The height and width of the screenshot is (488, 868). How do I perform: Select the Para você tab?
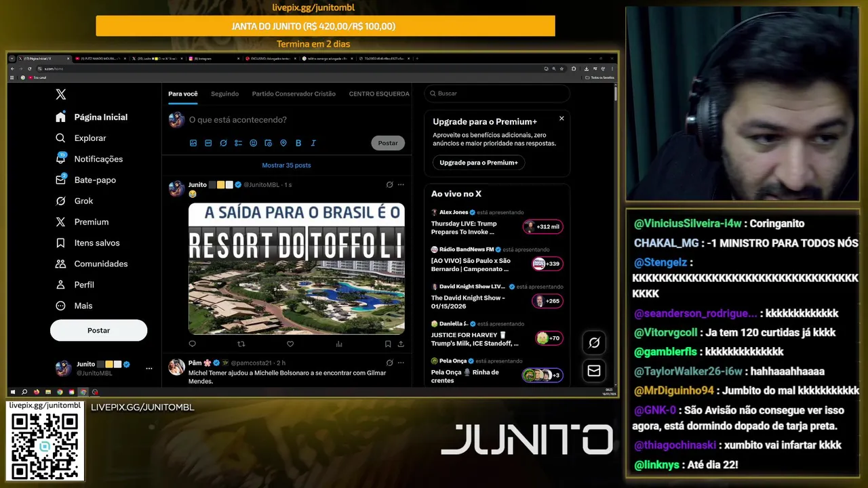[x=183, y=94]
